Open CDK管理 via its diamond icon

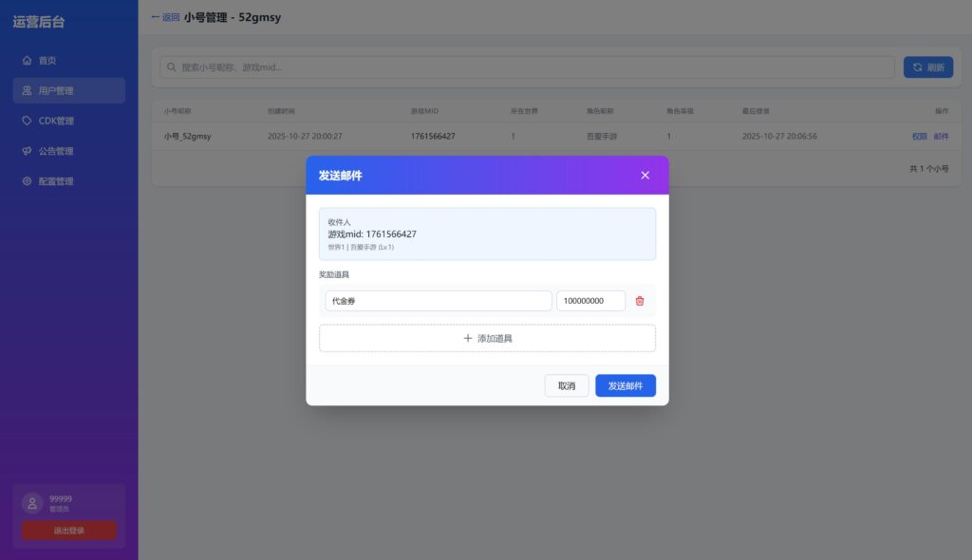(26, 121)
